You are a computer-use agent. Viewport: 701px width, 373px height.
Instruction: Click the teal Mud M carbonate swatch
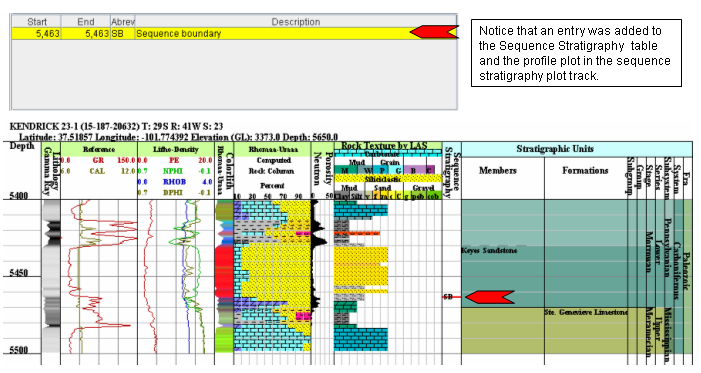coord(345,170)
